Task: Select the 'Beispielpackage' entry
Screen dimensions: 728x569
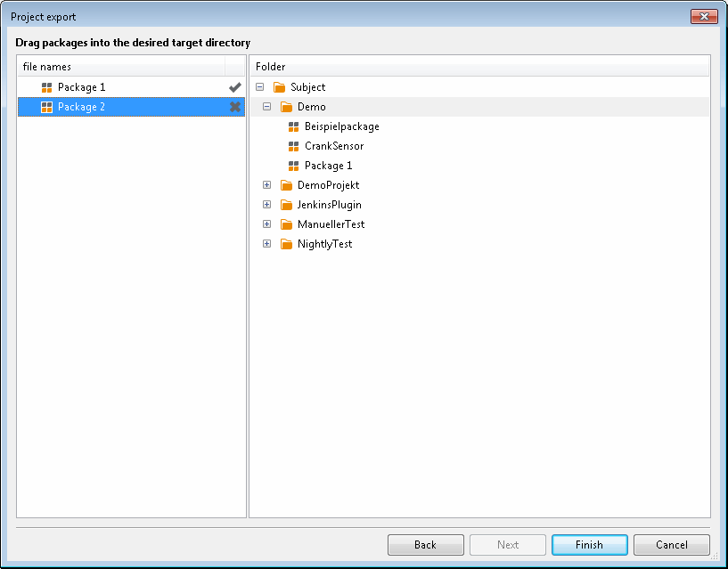Action: (342, 126)
